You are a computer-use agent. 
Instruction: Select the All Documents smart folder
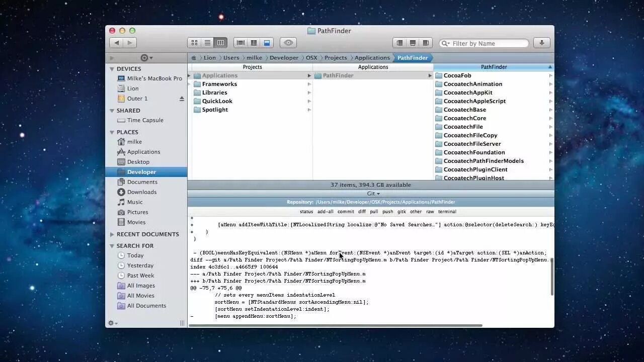[x=141, y=306]
